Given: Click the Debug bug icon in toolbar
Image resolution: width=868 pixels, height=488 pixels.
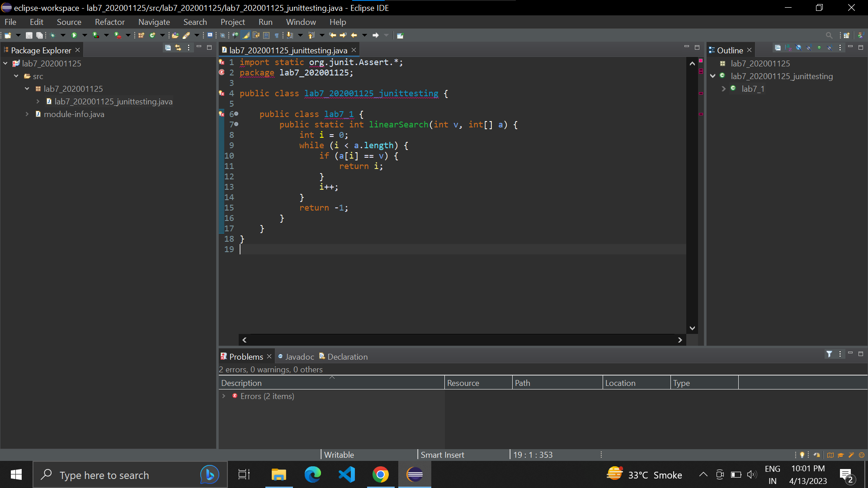Looking at the screenshot, I should (x=53, y=35).
